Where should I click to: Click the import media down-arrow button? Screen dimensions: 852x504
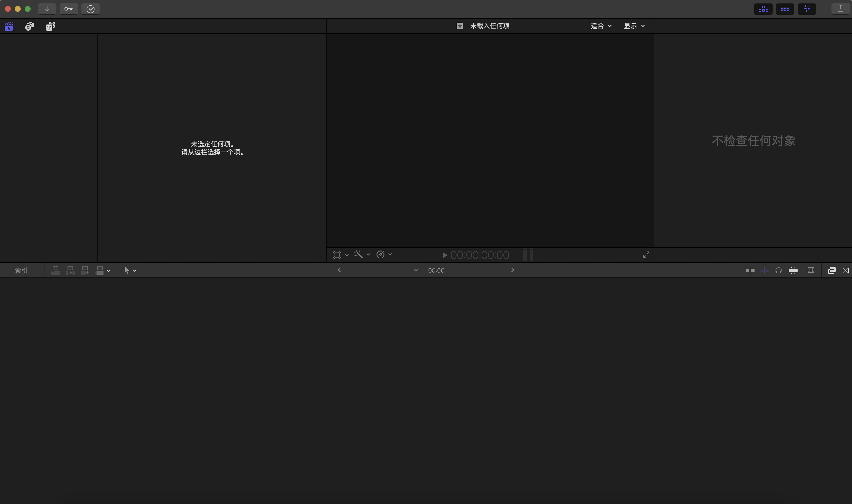click(47, 9)
